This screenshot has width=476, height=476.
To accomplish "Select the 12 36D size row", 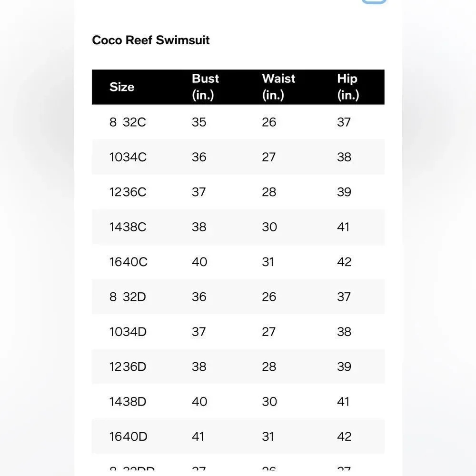I will pyautogui.click(x=238, y=367).
